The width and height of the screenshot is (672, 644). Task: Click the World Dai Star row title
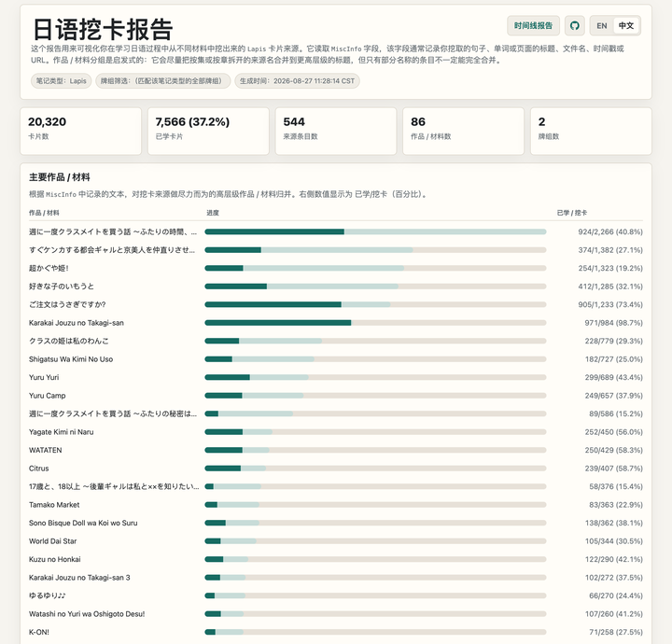coord(52,541)
